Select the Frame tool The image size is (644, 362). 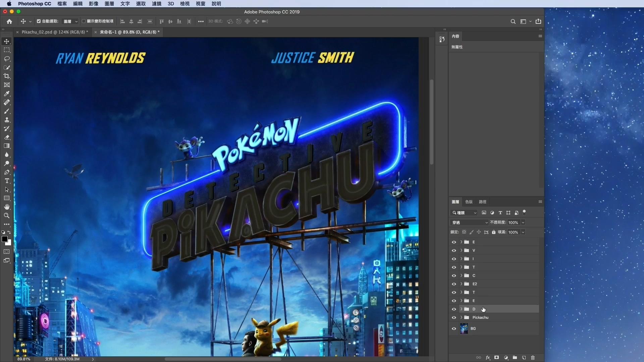pyautogui.click(x=7, y=85)
